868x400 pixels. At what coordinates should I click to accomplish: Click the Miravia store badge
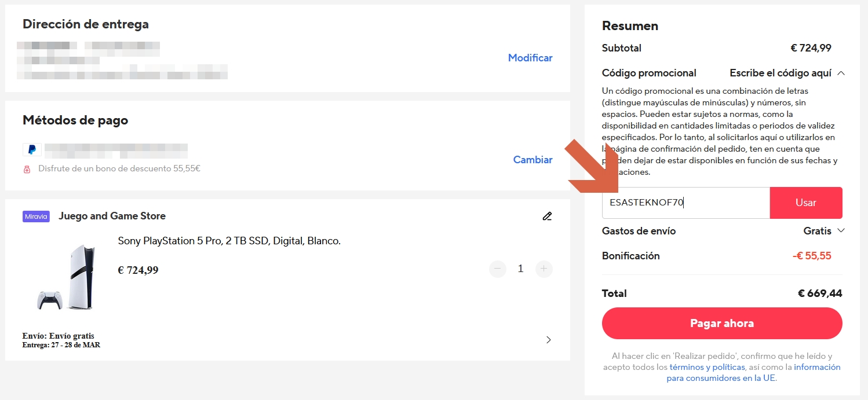(37, 216)
